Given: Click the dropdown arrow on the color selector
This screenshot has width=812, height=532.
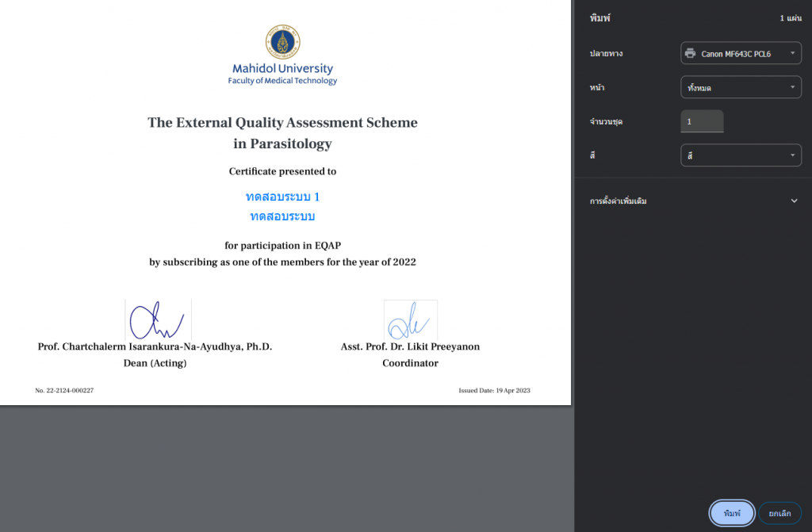Looking at the screenshot, I should (791, 155).
